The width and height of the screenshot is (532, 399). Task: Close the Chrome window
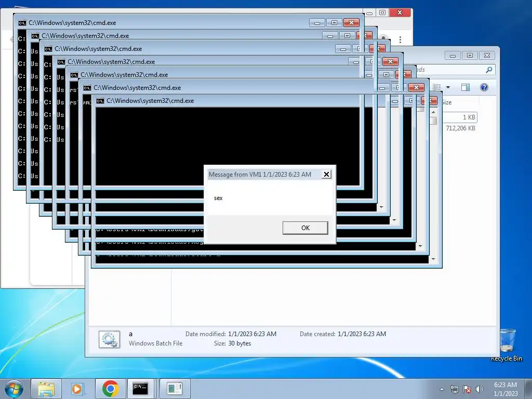[x=400, y=12]
